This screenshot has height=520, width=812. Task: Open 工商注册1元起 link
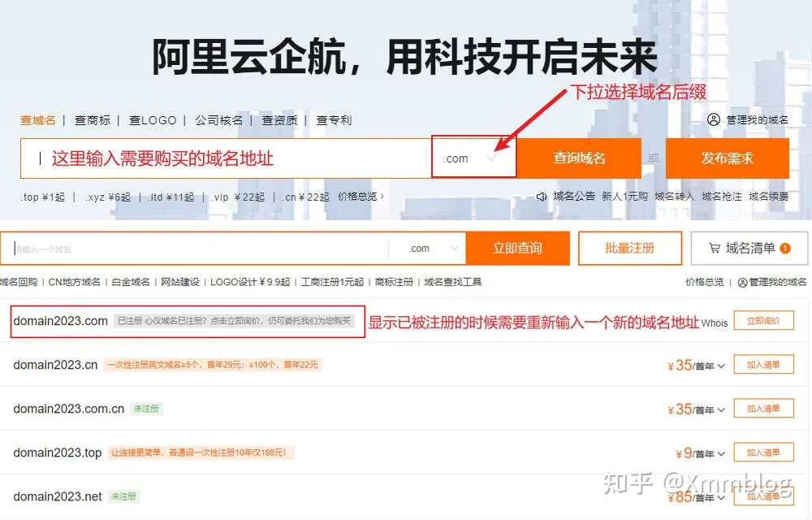(332, 282)
